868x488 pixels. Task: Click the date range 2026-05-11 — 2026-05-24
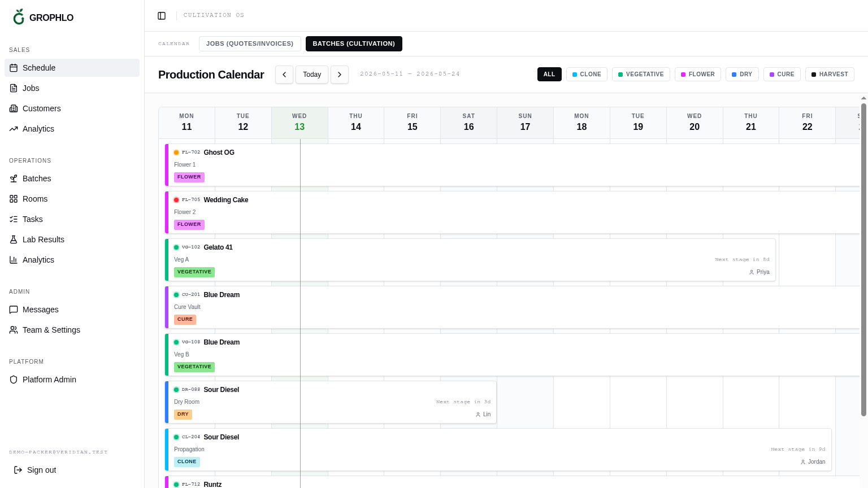(410, 74)
